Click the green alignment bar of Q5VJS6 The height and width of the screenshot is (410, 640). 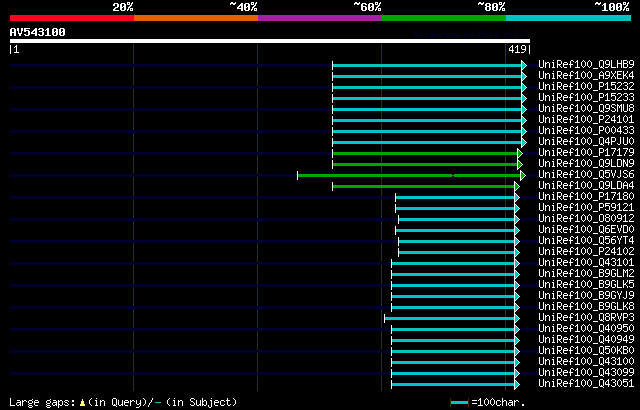(409, 175)
